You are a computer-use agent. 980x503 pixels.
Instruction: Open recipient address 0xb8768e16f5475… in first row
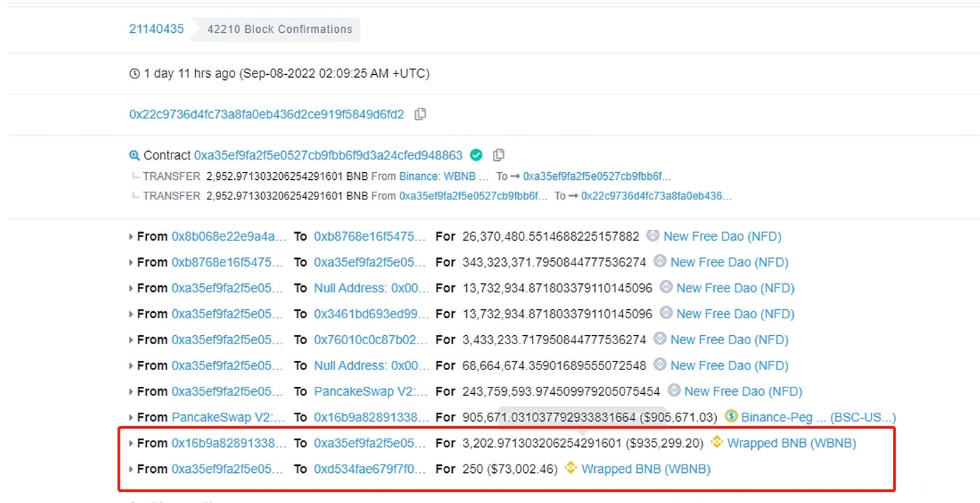click(370, 236)
